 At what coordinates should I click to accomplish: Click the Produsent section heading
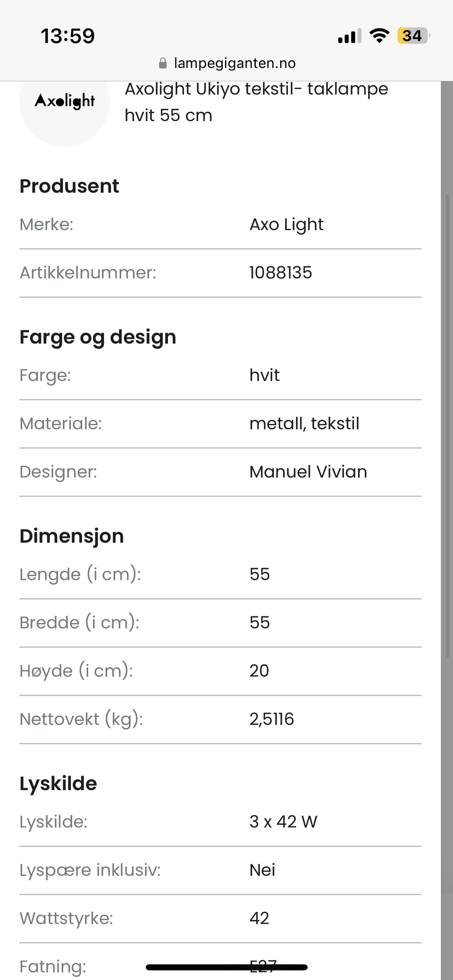69,186
